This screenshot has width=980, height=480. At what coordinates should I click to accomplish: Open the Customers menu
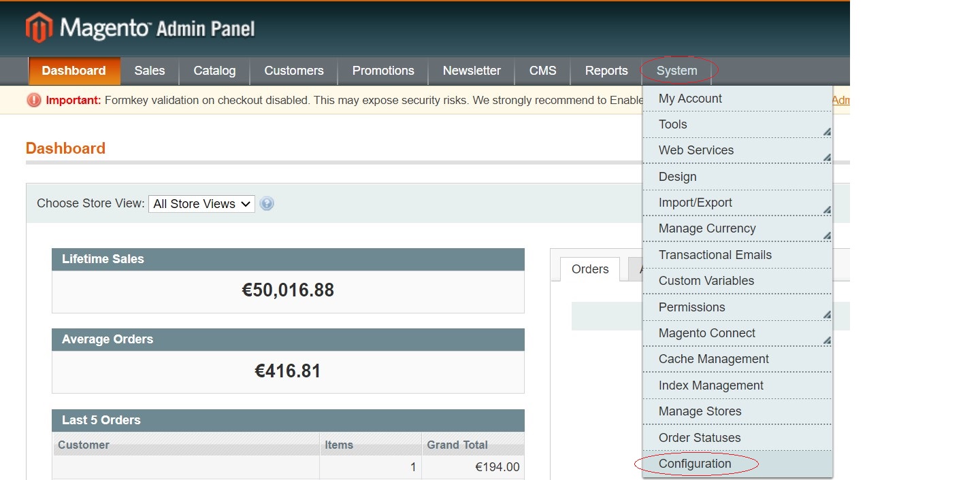[294, 71]
